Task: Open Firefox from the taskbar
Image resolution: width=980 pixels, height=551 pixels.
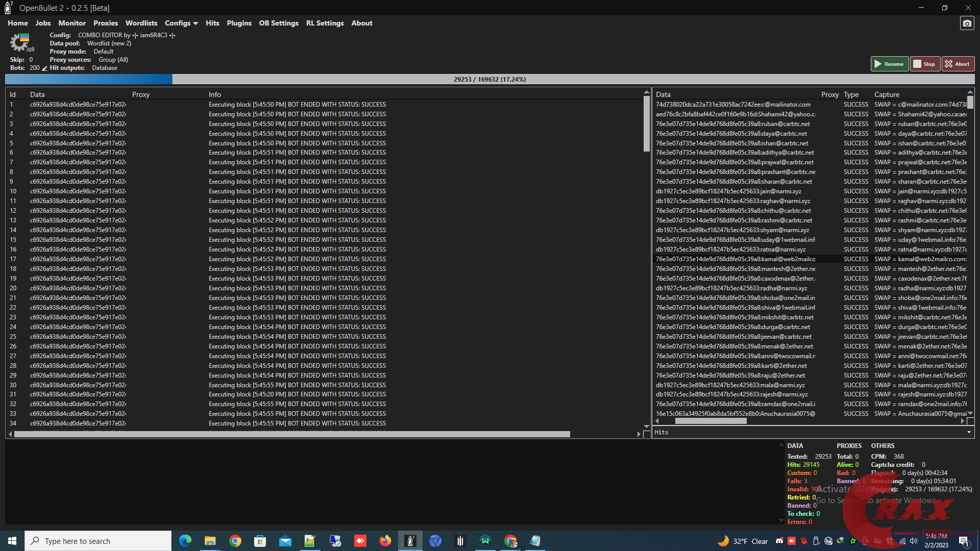Action: point(385,541)
